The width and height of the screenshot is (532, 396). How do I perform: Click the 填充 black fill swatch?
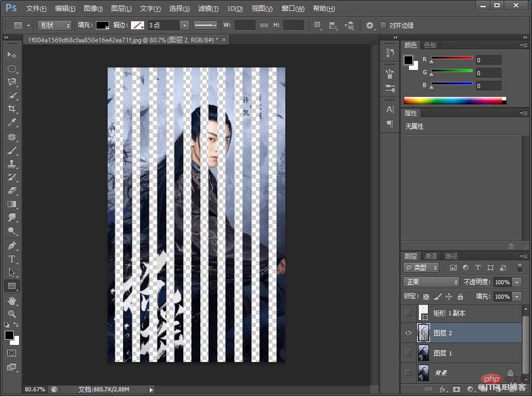click(x=102, y=25)
